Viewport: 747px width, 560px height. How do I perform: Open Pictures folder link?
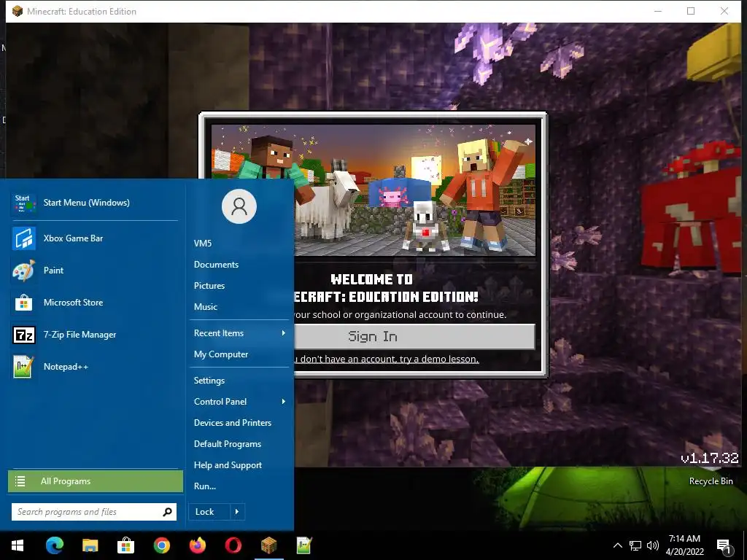tap(209, 286)
